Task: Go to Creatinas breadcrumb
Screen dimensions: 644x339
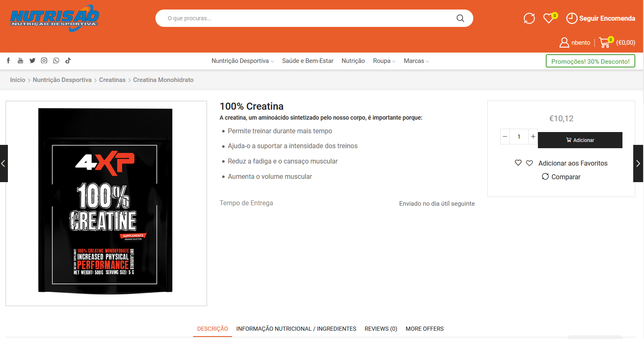Action: click(x=112, y=80)
